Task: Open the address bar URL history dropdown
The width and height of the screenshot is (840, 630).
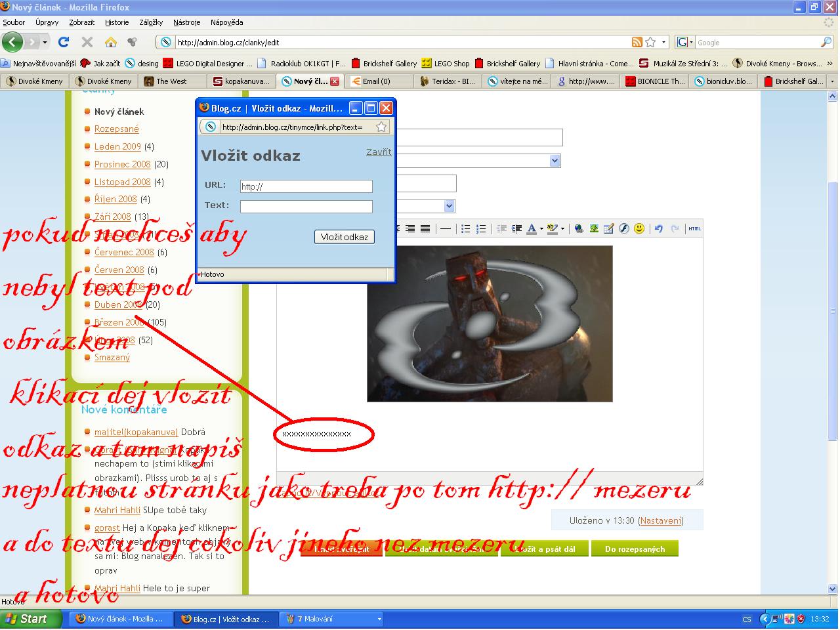Action: click(x=664, y=42)
